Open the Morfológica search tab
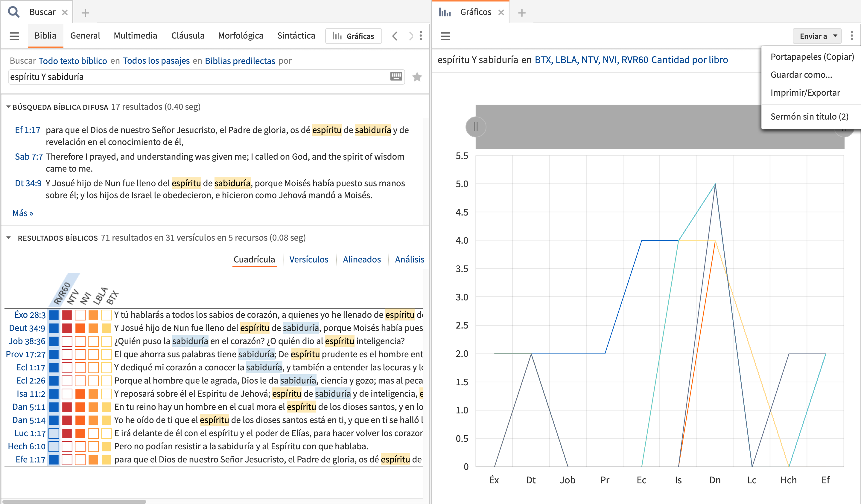This screenshot has height=504, width=861. point(241,36)
